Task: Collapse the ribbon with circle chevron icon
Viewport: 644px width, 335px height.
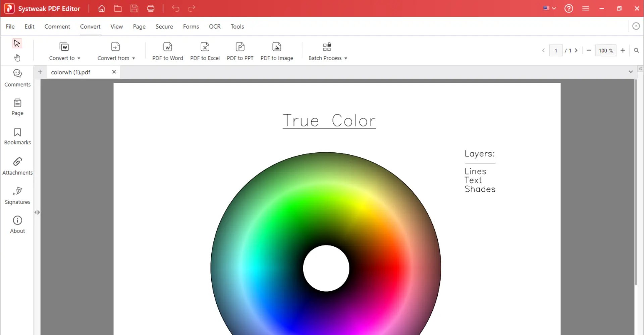Action: pos(636,26)
